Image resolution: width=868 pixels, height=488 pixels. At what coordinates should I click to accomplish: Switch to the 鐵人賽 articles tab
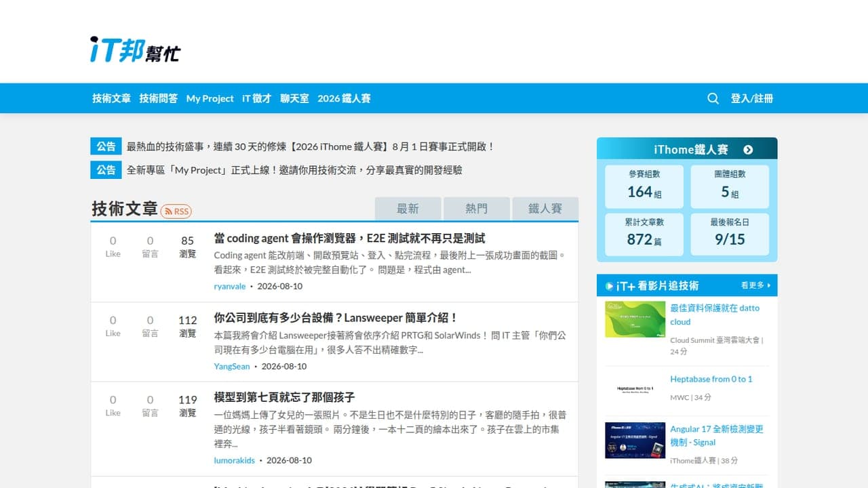pos(545,209)
